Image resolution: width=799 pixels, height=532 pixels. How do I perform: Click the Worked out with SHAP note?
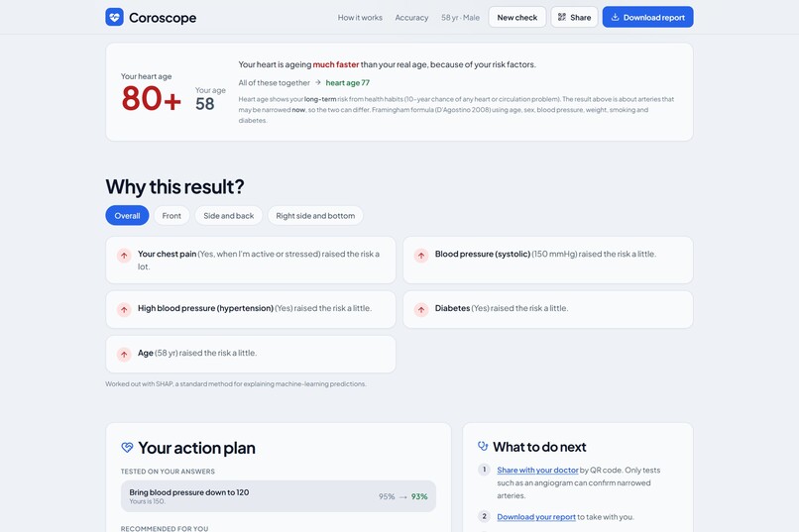(235, 383)
